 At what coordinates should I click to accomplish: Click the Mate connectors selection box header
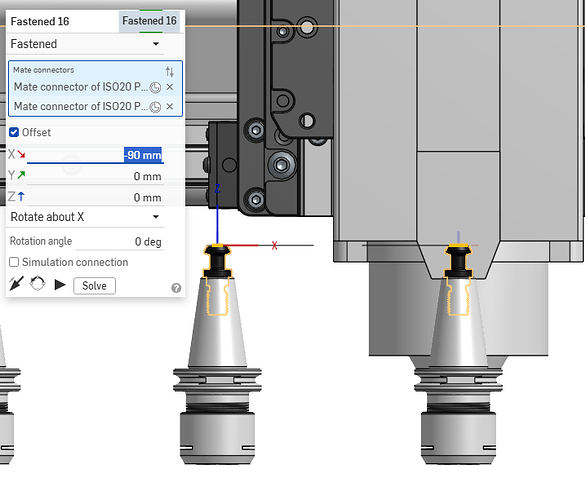point(44,70)
